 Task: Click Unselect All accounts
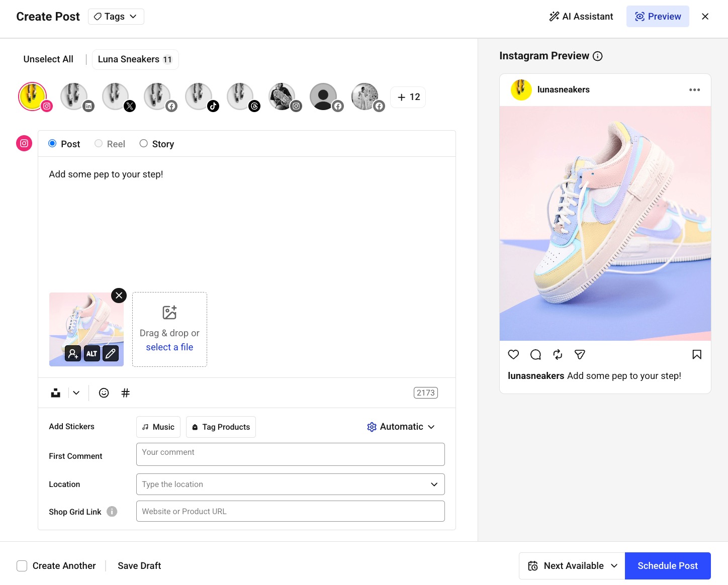[48, 59]
